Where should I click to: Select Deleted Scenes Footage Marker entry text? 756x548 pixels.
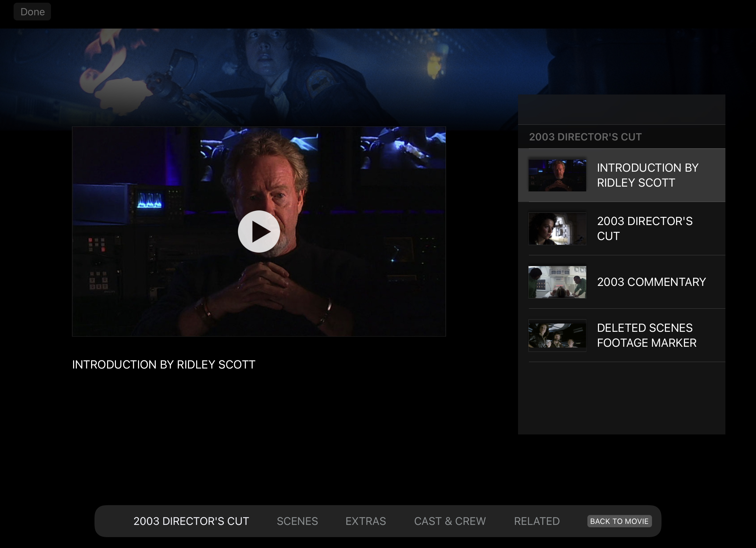tap(647, 335)
